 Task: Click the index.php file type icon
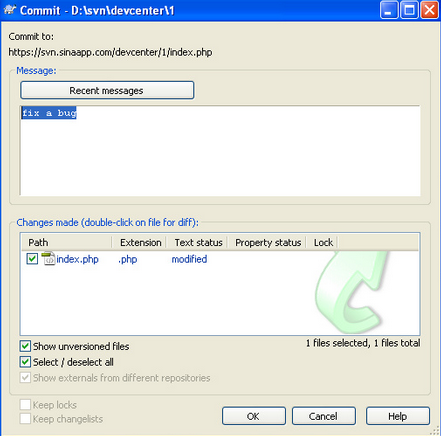pos(48,259)
